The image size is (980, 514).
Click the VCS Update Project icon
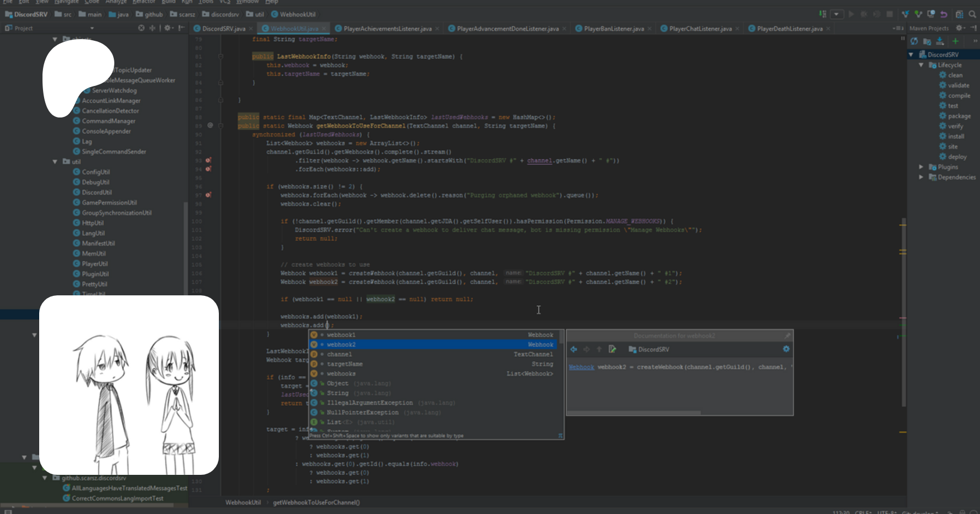[905, 14]
